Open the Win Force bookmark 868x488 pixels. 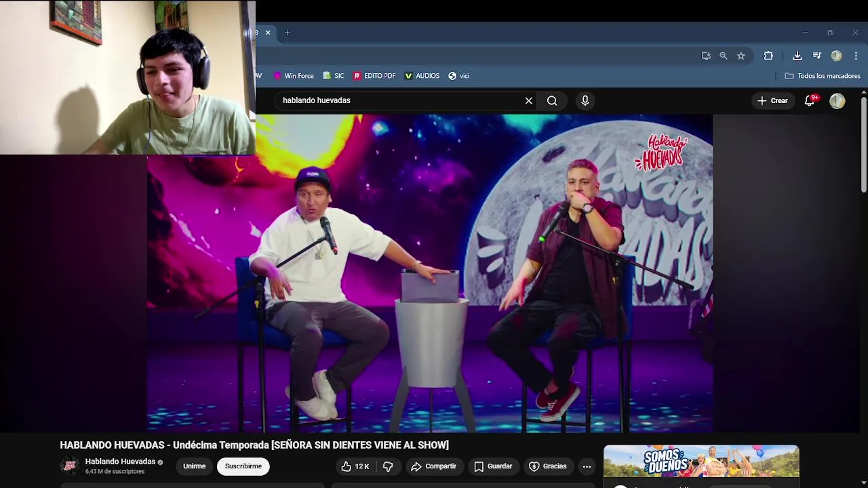point(293,76)
